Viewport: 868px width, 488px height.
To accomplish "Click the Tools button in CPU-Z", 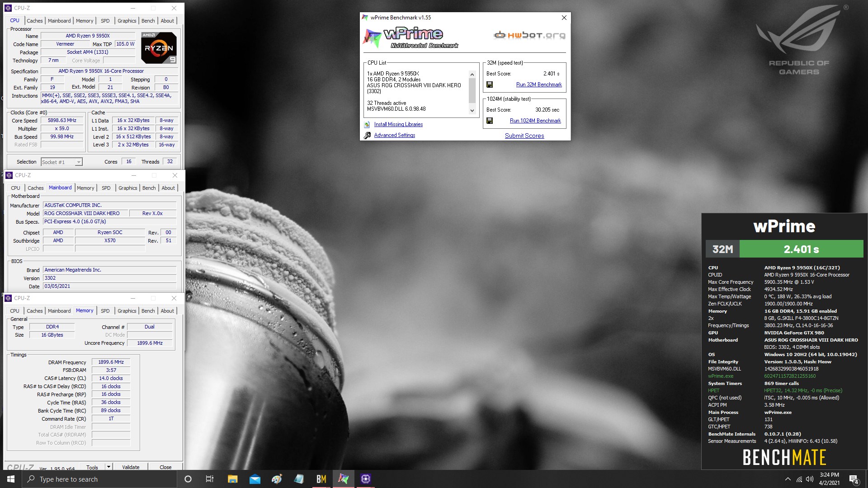I will [92, 467].
